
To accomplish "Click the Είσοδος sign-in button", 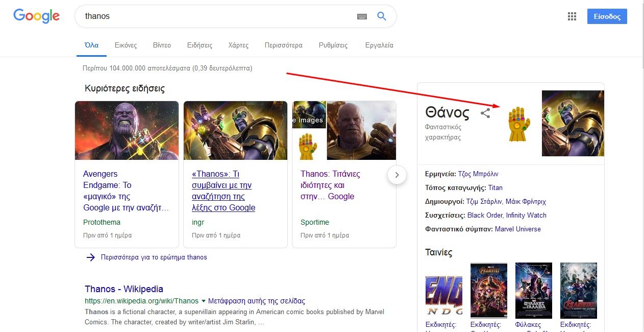I will [x=607, y=16].
